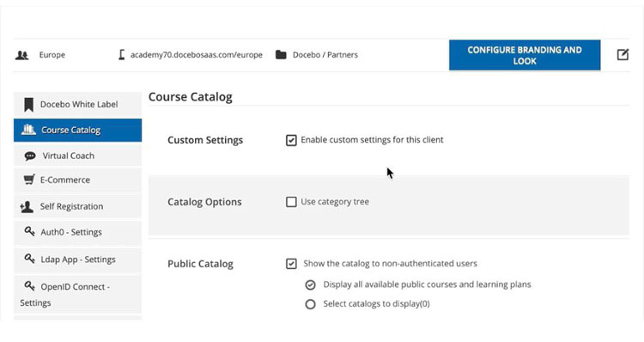Uncheck Show the catalog to non-authenticated users
The image size is (644, 342).
[291, 264]
